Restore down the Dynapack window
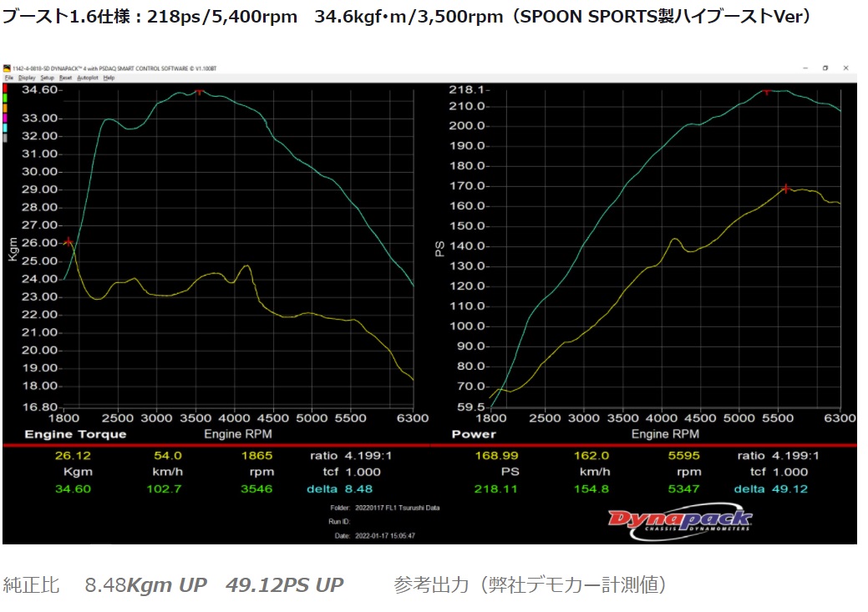 pos(825,68)
